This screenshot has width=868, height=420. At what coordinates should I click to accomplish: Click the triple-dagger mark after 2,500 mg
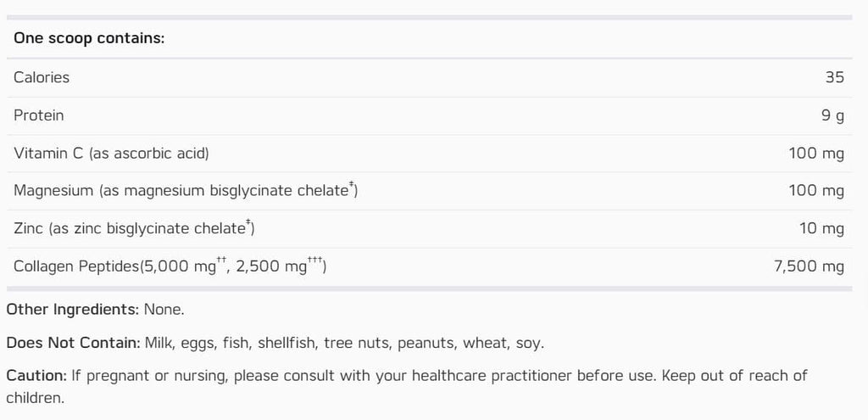pos(316,261)
